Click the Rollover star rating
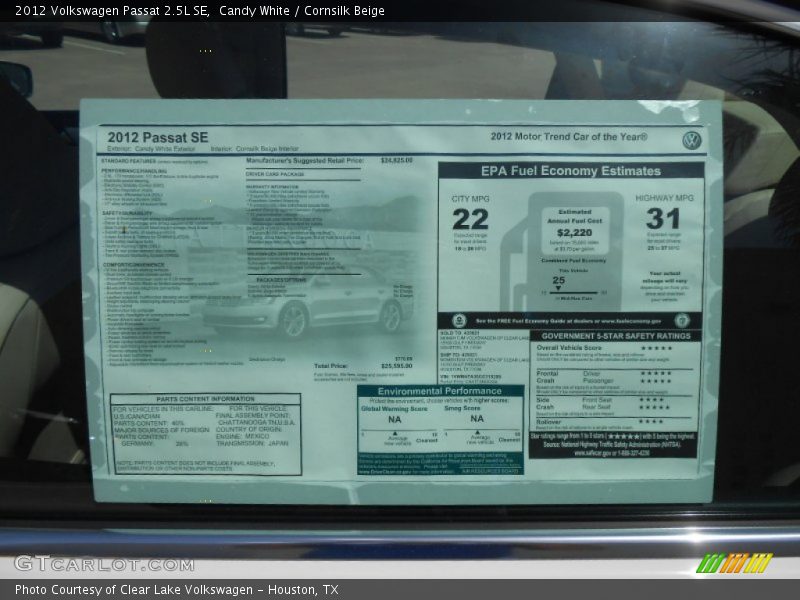This screenshot has width=800, height=600. coord(651,421)
